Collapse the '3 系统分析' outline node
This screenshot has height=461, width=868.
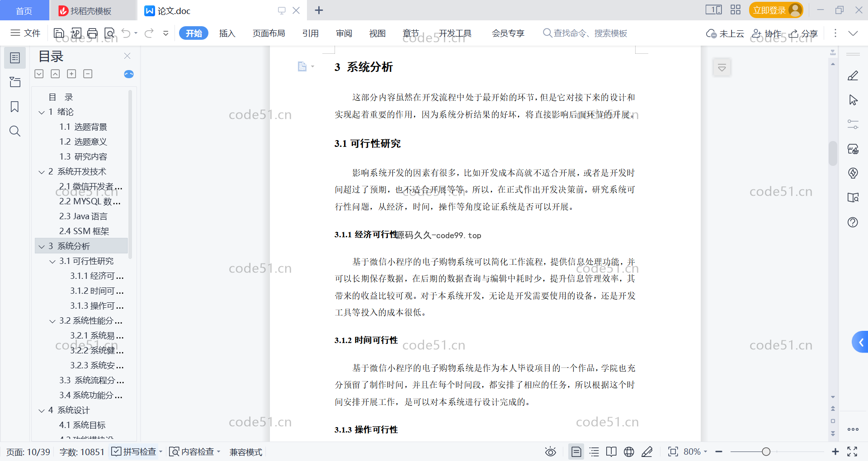[42, 246]
